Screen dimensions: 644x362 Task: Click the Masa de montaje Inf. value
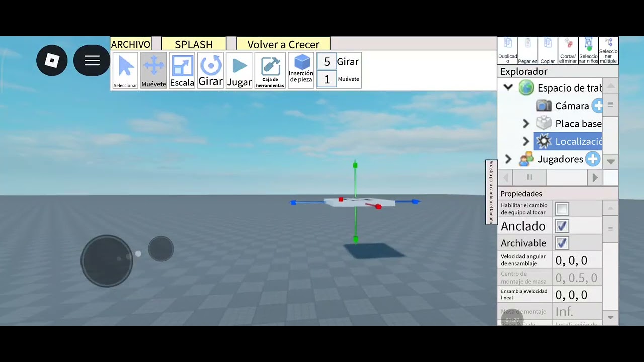578,312
